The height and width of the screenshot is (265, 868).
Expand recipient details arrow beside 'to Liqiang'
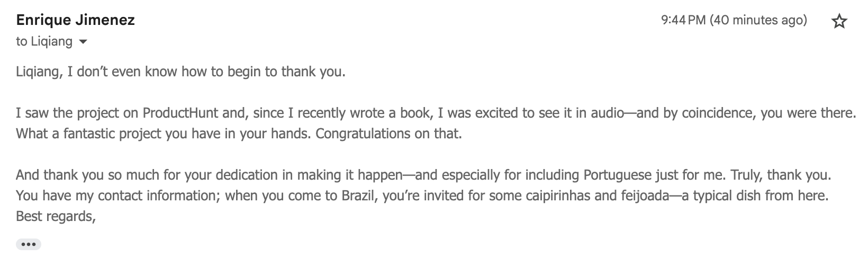coord(83,42)
